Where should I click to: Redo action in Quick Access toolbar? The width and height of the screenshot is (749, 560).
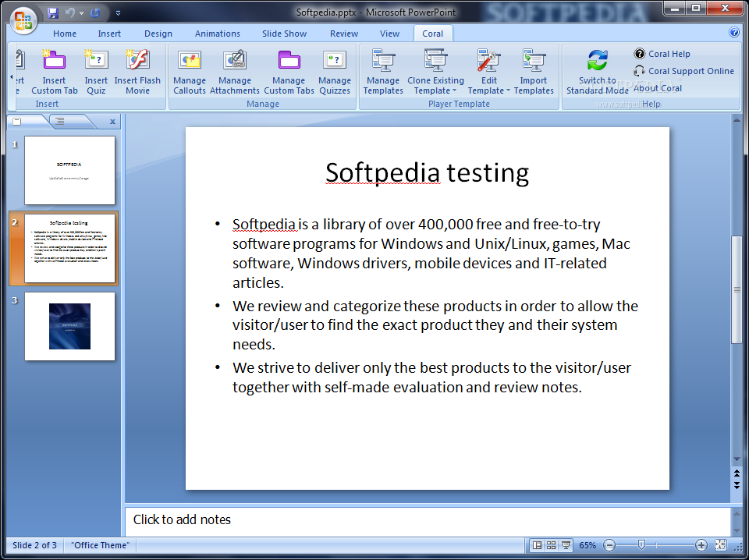point(94,13)
